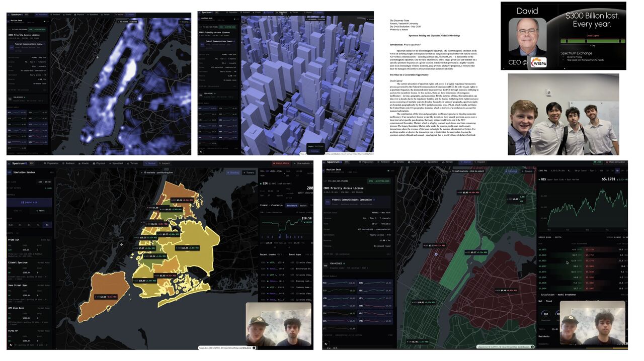The width and height of the screenshot is (644, 361).
Task: Open the Citadel Spectrum agent card
Action: pyautogui.click(x=29, y=270)
